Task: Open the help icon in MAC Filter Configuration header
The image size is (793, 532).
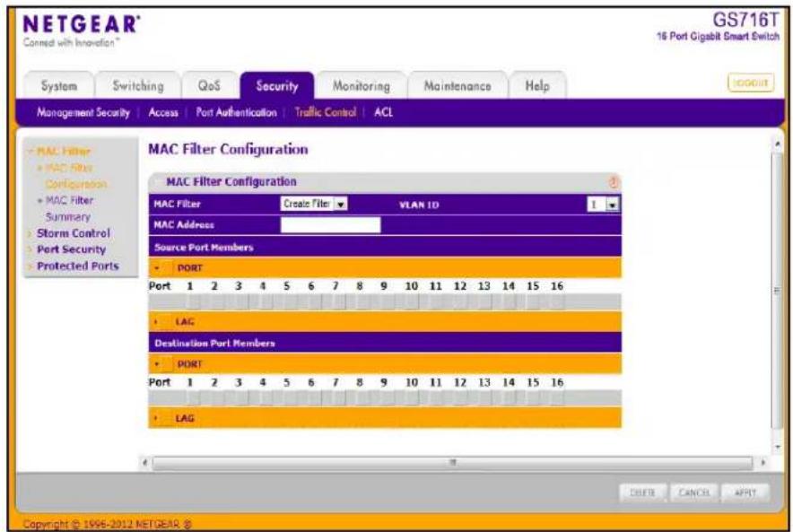Action: coord(613,182)
